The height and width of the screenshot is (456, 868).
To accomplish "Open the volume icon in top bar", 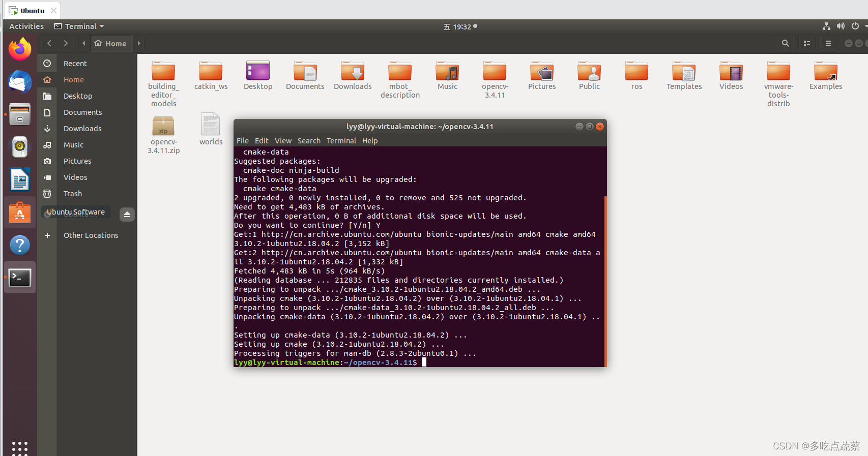I will click(x=841, y=26).
